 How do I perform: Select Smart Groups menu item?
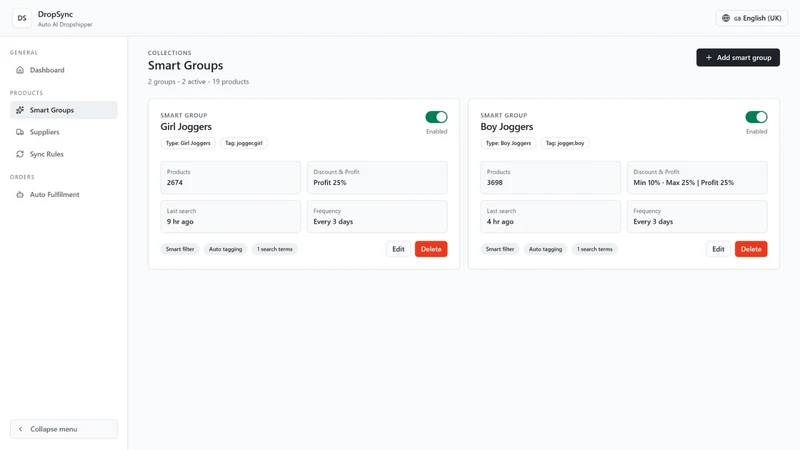tap(64, 110)
